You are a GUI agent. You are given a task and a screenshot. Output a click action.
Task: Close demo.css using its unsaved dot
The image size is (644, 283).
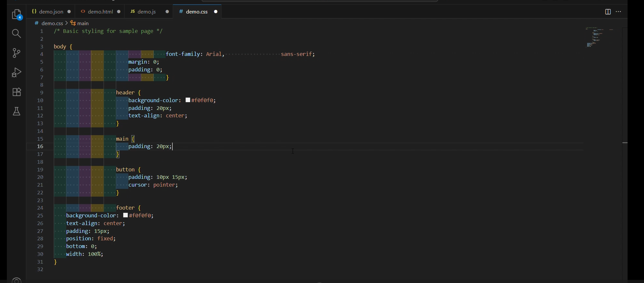pos(216,12)
